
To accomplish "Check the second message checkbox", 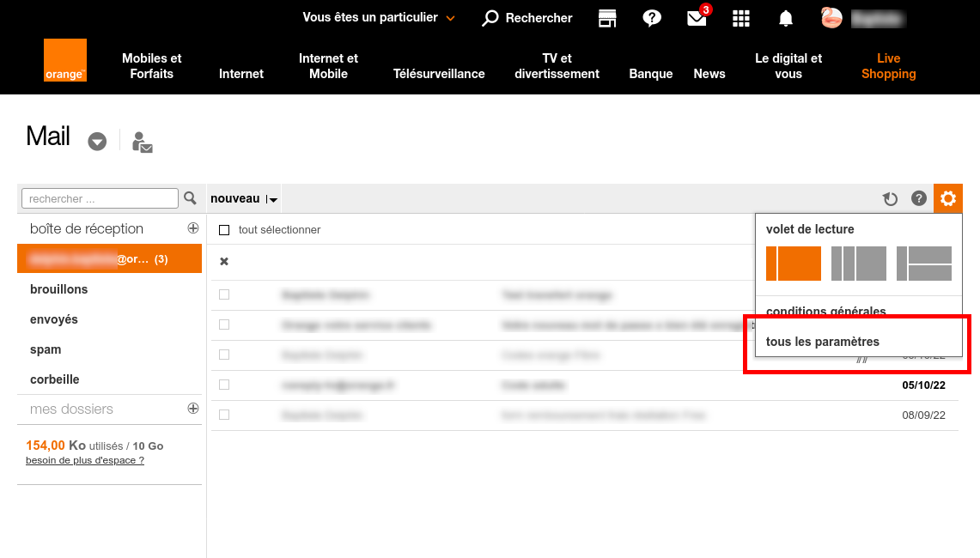I will tap(224, 324).
